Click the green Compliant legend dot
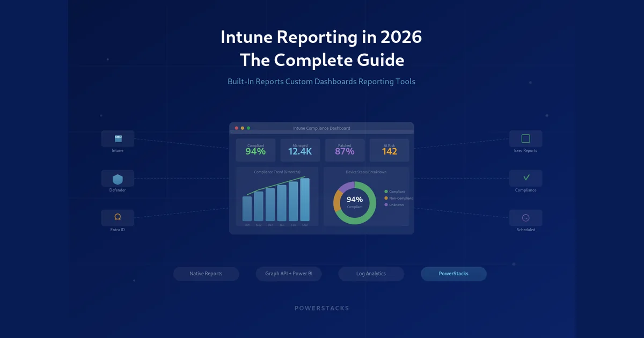644x338 pixels. [x=386, y=192]
